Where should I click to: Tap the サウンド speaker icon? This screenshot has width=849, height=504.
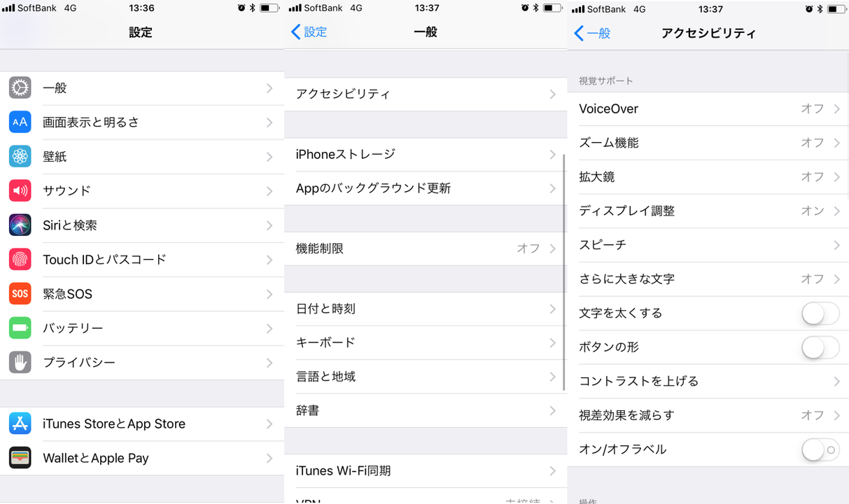(20, 190)
